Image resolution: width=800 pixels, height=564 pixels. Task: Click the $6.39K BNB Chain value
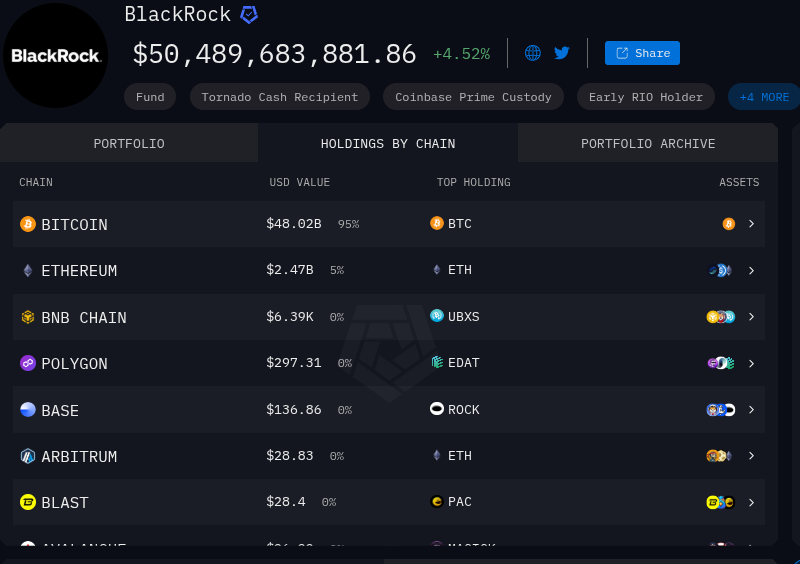(290, 316)
